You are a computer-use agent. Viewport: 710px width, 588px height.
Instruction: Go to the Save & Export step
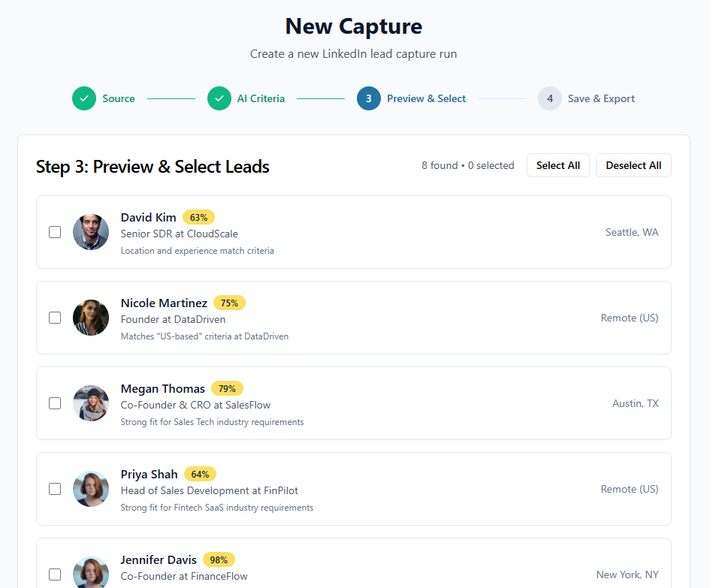[x=601, y=98]
